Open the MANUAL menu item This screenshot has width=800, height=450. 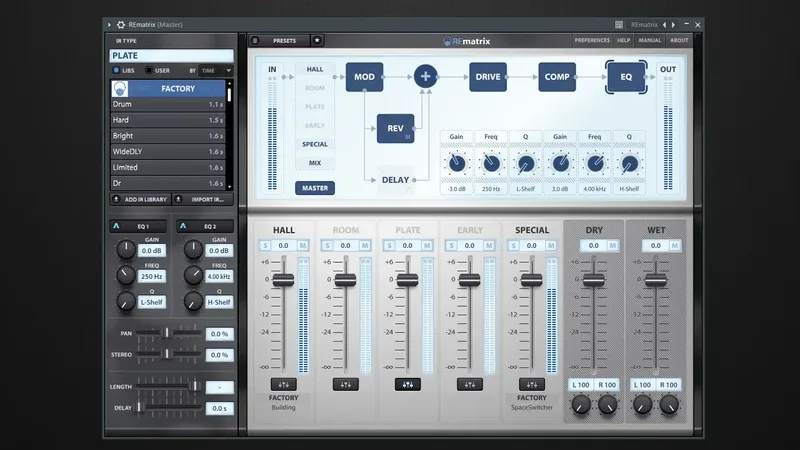pos(649,40)
